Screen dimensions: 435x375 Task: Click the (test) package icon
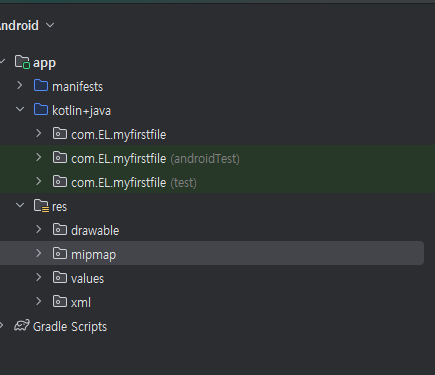[60, 181]
